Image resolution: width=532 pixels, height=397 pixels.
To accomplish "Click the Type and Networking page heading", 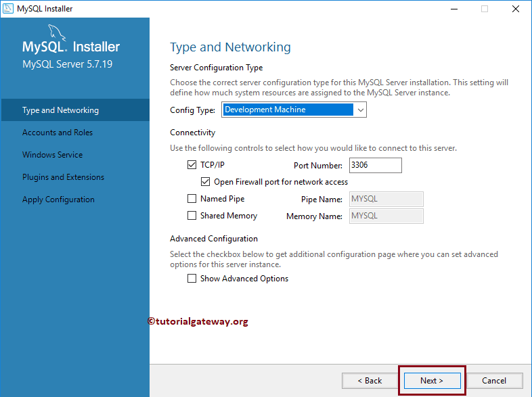I will click(x=230, y=47).
